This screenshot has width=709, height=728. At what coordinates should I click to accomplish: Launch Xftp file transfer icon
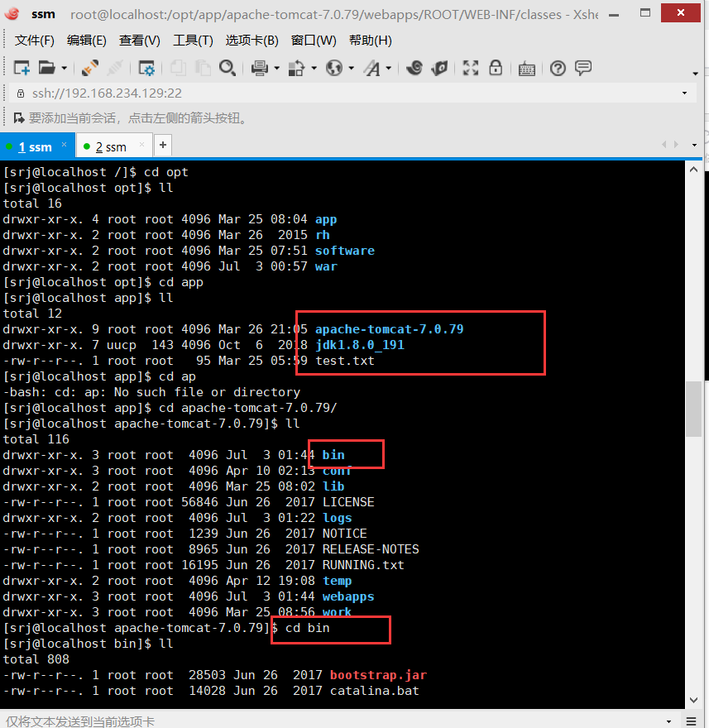pyautogui.click(x=440, y=69)
